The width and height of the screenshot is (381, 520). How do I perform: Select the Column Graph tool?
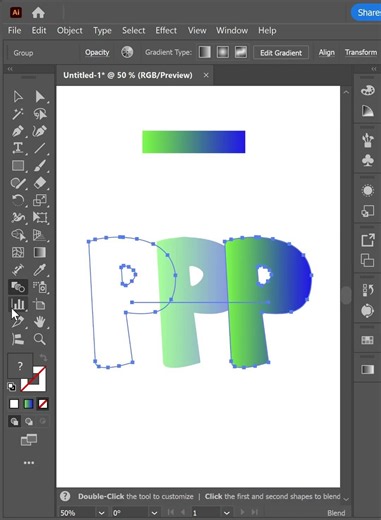18,304
